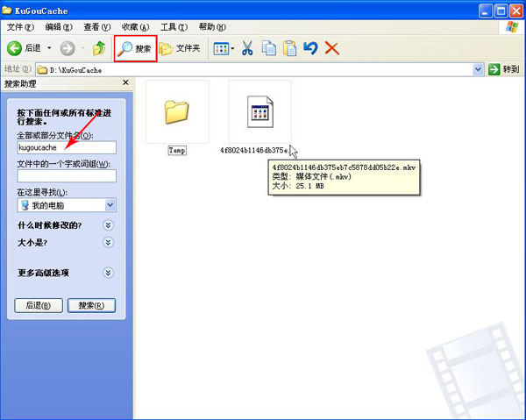This screenshot has width=526, height=420.
Task: Toggle the Search (搜索) toolbar button
Action: pos(135,48)
